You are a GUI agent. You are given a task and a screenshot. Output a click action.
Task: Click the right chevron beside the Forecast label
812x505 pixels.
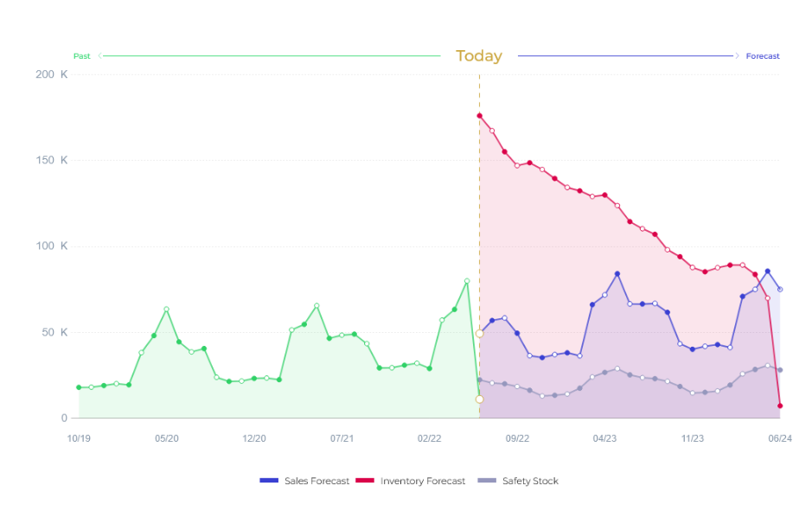[738, 56]
